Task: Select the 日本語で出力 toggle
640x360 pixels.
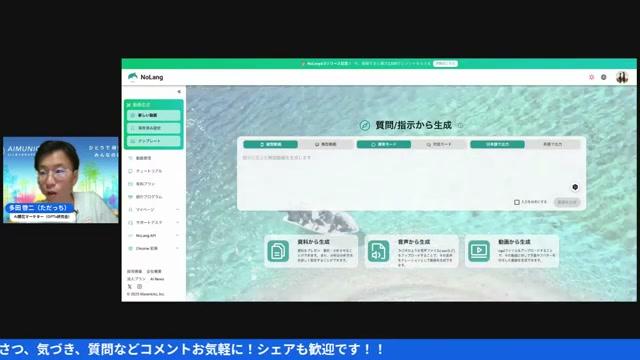Action: (497, 144)
